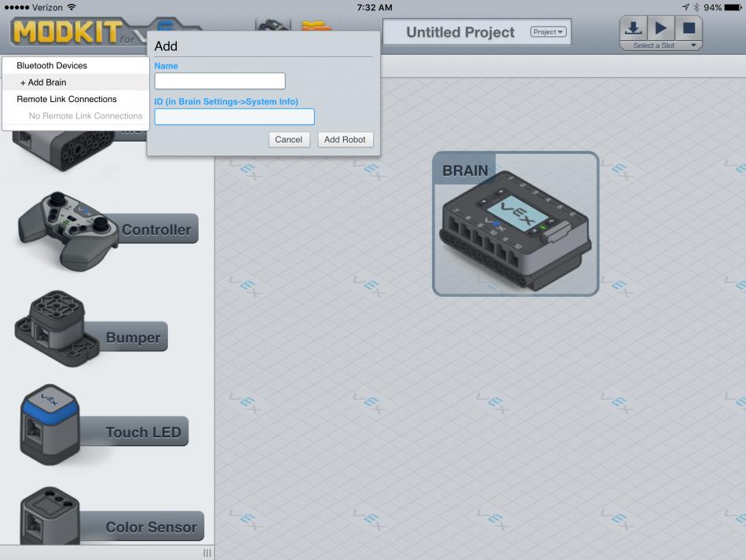The height and width of the screenshot is (560, 746).
Task: Stop the program with the square stop button
Action: pos(689,28)
